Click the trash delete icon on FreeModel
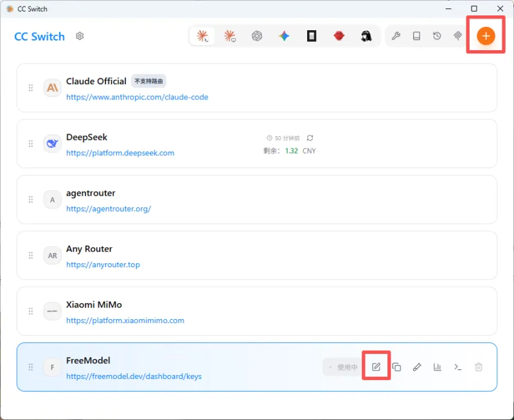Viewport: 514px width, 420px height. point(478,367)
